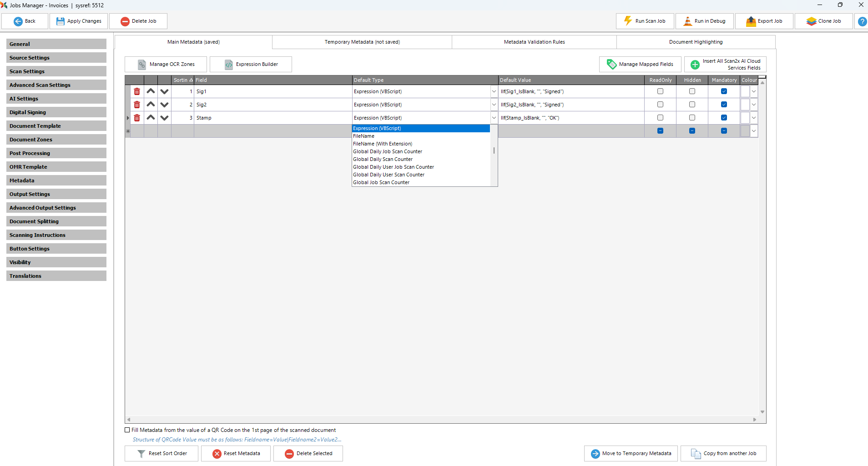Click the Clone Job stack icon
868x466 pixels.
tap(812, 21)
